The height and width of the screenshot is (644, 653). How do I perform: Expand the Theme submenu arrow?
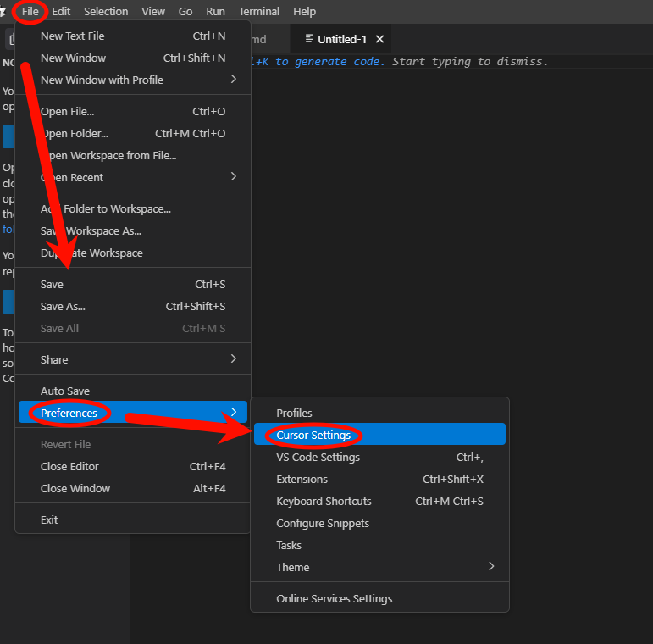point(491,567)
